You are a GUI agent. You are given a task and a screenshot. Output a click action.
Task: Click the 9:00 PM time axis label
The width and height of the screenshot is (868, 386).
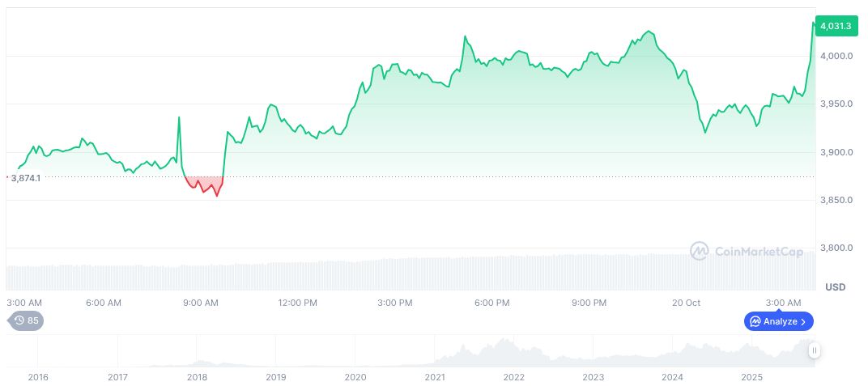click(589, 303)
